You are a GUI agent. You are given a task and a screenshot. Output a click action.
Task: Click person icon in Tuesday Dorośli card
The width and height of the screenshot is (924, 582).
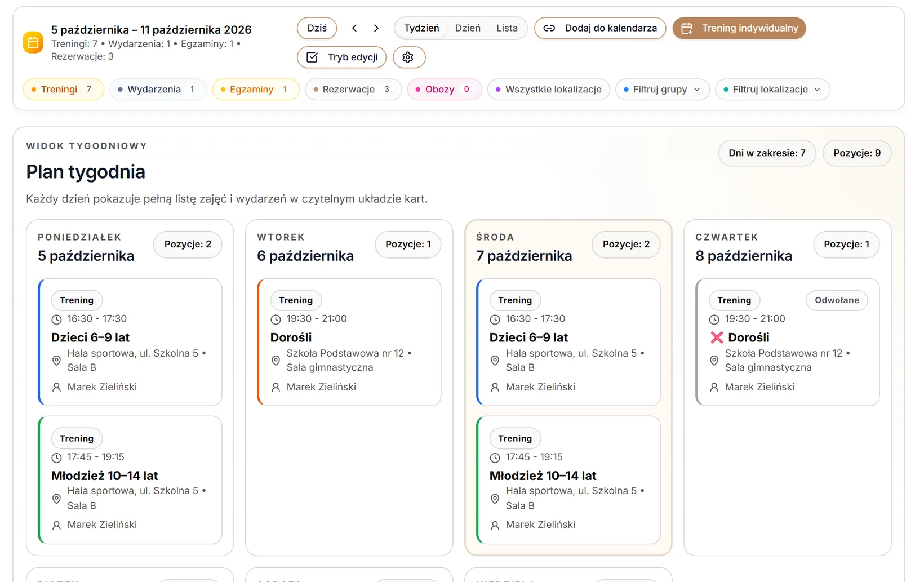pyautogui.click(x=276, y=387)
